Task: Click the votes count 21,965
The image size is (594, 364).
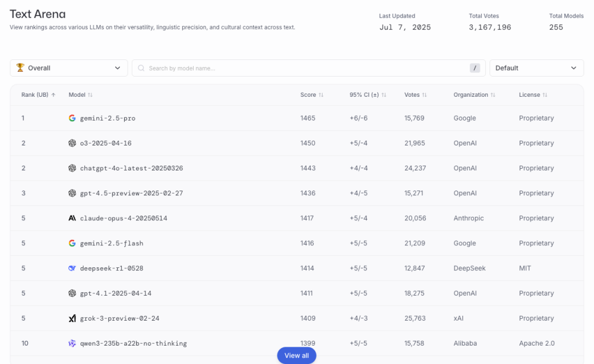Action: coord(415,143)
